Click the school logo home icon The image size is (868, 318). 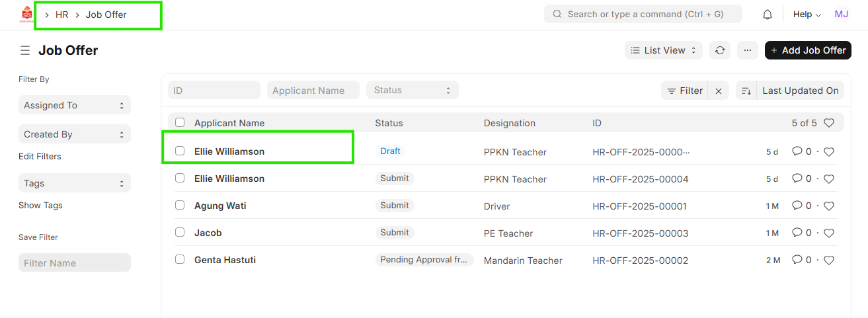[x=26, y=15]
